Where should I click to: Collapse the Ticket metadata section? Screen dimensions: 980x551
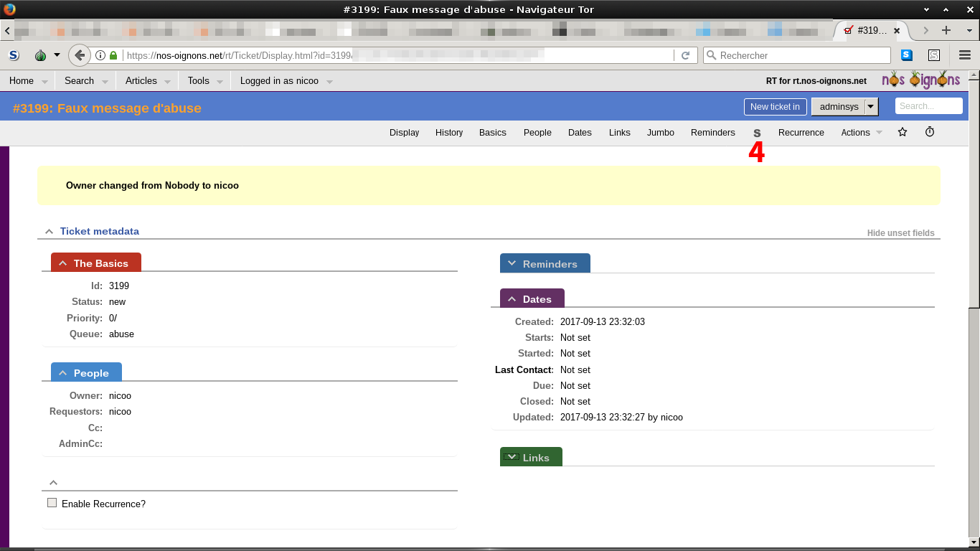click(x=49, y=232)
